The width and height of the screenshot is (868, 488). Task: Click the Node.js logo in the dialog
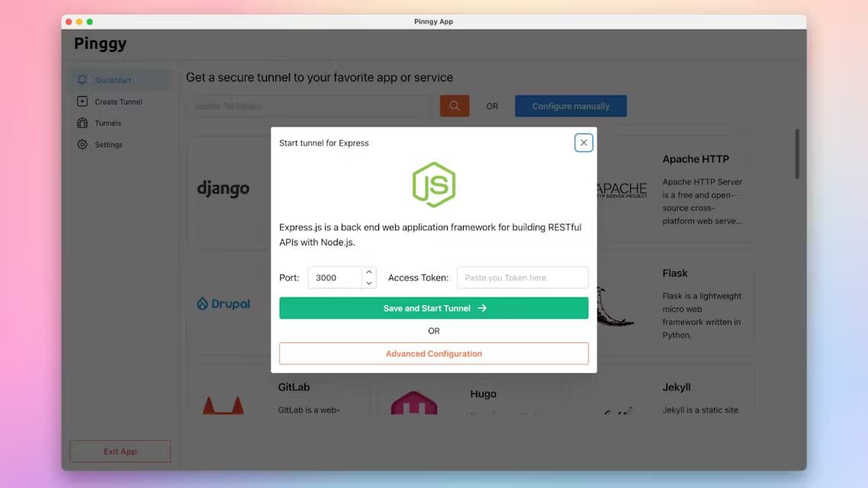[x=434, y=185]
